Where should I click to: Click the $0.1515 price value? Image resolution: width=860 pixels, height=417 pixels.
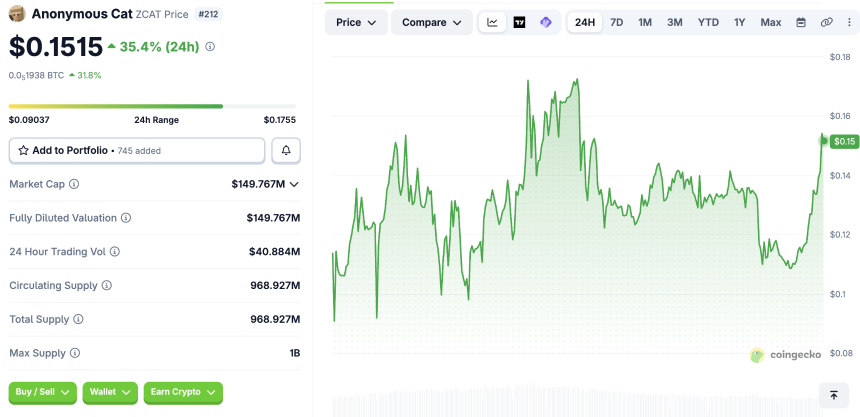point(56,47)
